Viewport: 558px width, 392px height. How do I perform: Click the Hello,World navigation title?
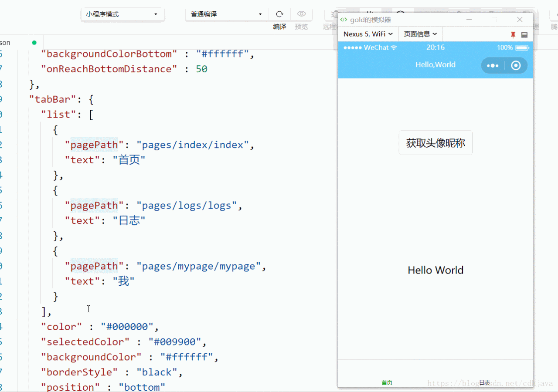(436, 64)
